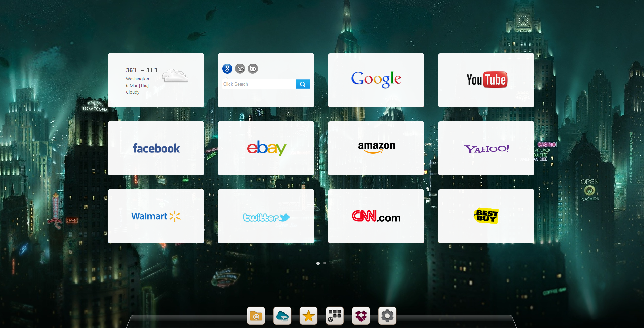The width and height of the screenshot is (644, 328).
Task: Go to second page indicator dot
Action: [x=325, y=263]
